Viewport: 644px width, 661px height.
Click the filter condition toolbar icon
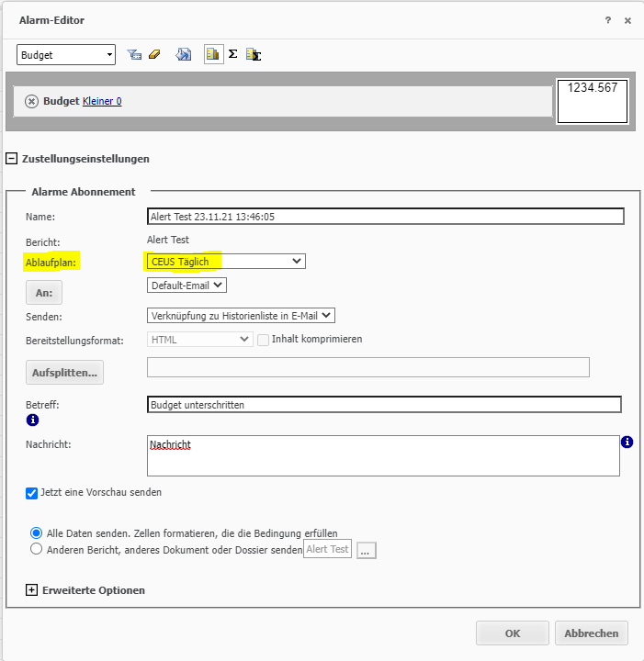point(134,55)
